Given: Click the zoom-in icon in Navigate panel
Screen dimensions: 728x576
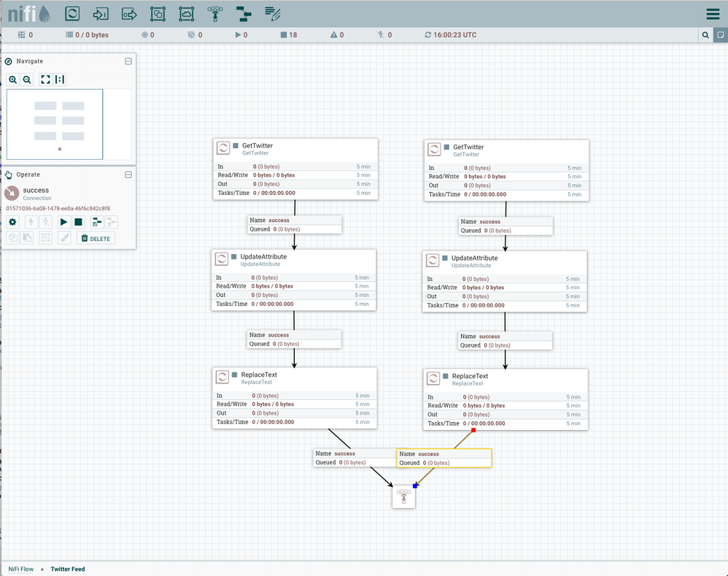Looking at the screenshot, I should [13, 80].
